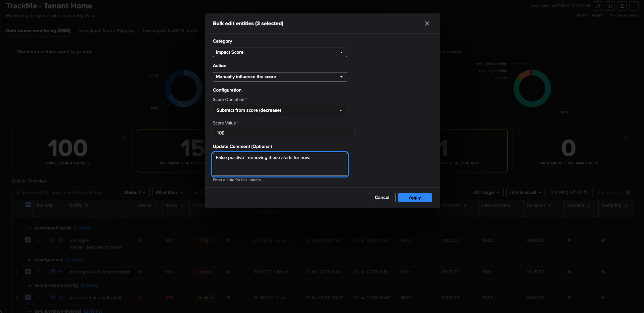Screen dimensions: 644x313
Task: Open kebab menu on Enabled Data Sources card
Action: point(125,137)
